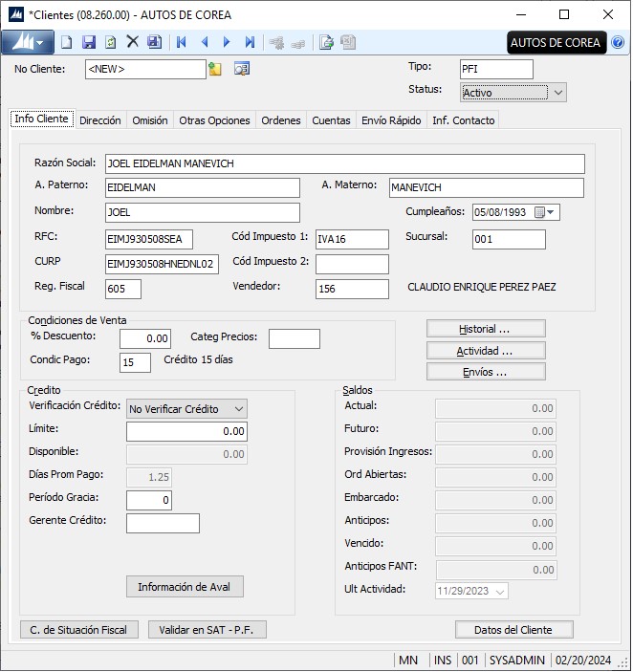633x672 pixels.
Task: Click the Gerente Crédito input box
Action: point(163,523)
